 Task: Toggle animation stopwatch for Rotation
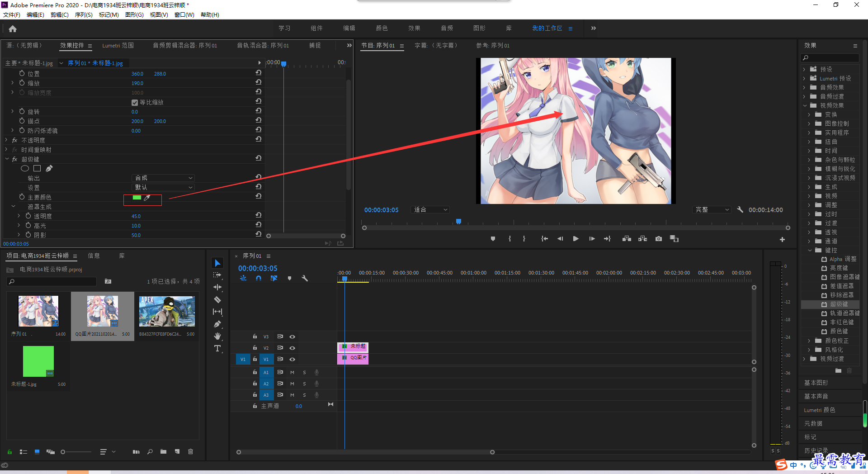(x=22, y=111)
